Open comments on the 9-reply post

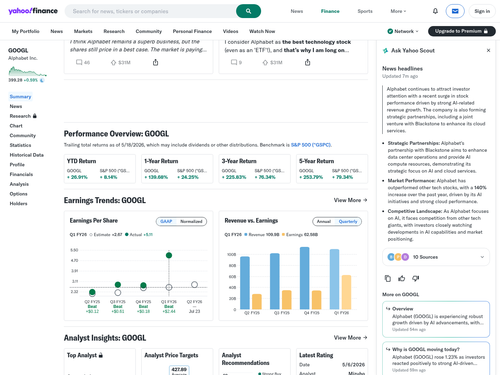[x=236, y=62]
